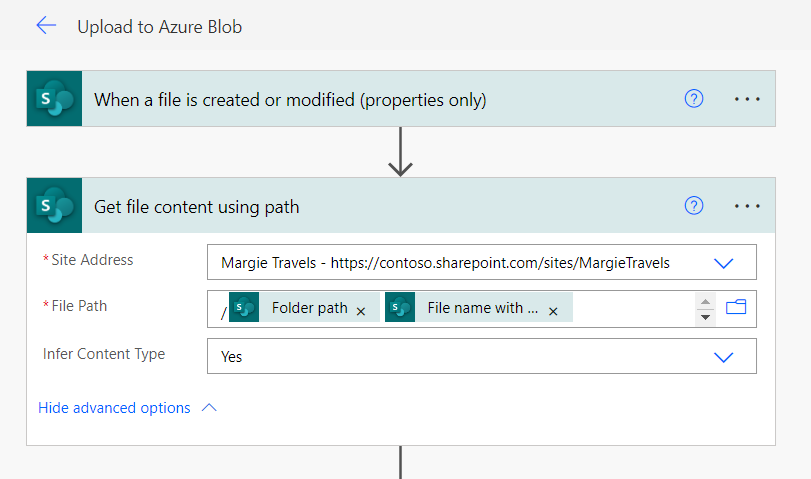Open help for Get file content using path
The width and height of the screenshot is (811, 479).
694,206
